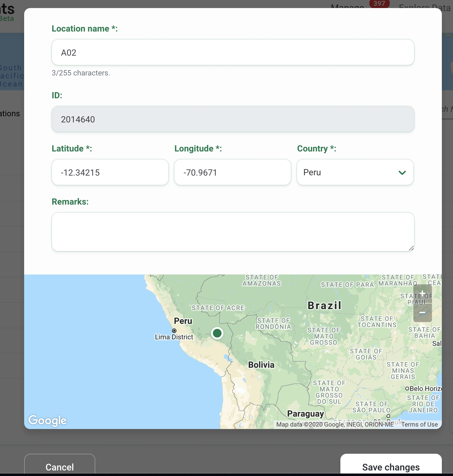This screenshot has width=453, height=476.
Task: Click the 397 notification badge
Action: [x=379, y=4]
